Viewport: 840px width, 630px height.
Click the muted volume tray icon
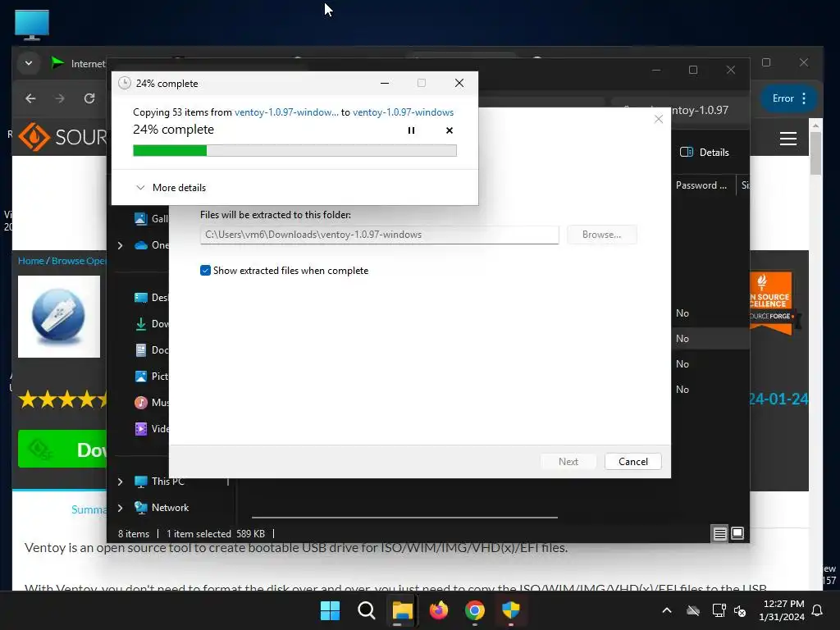point(741,610)
